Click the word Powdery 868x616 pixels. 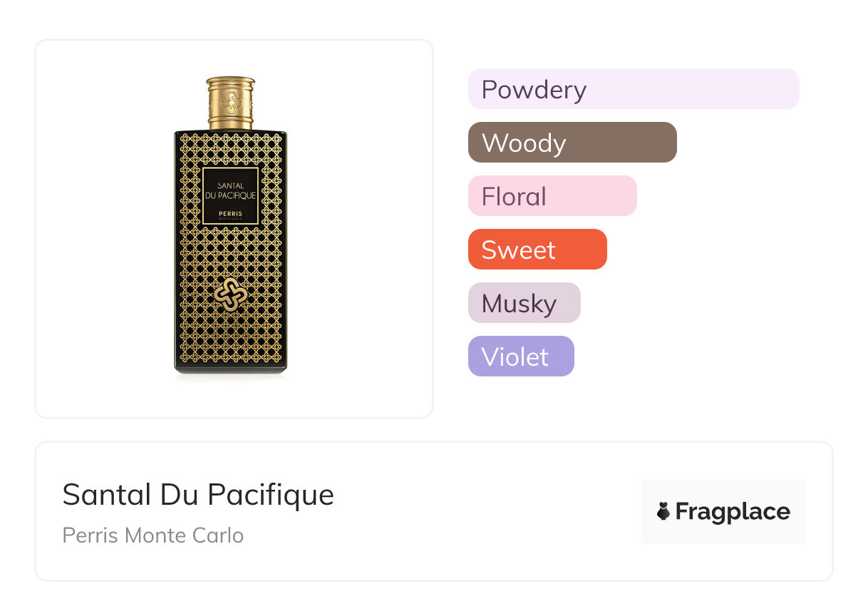[534, 89]
